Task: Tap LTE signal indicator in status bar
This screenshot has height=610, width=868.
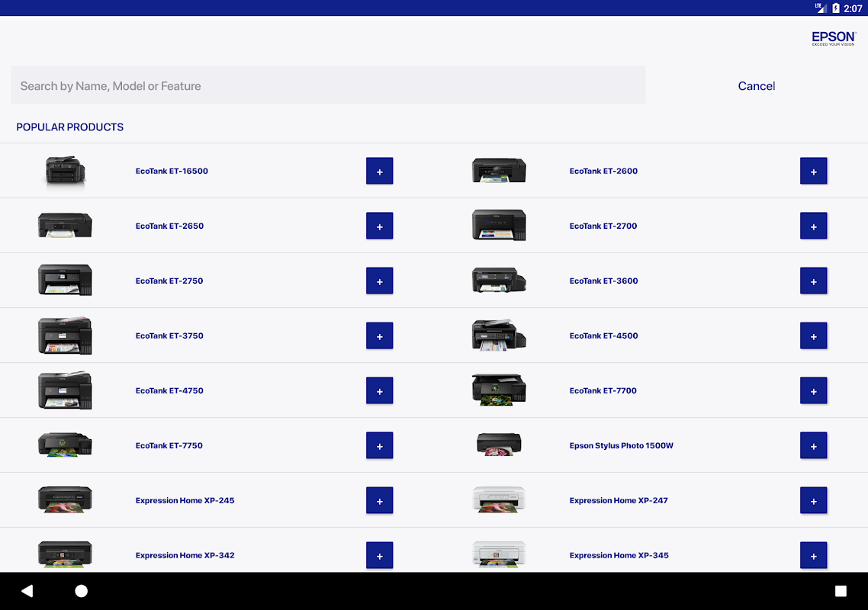Action: click(x=821, y=8)
